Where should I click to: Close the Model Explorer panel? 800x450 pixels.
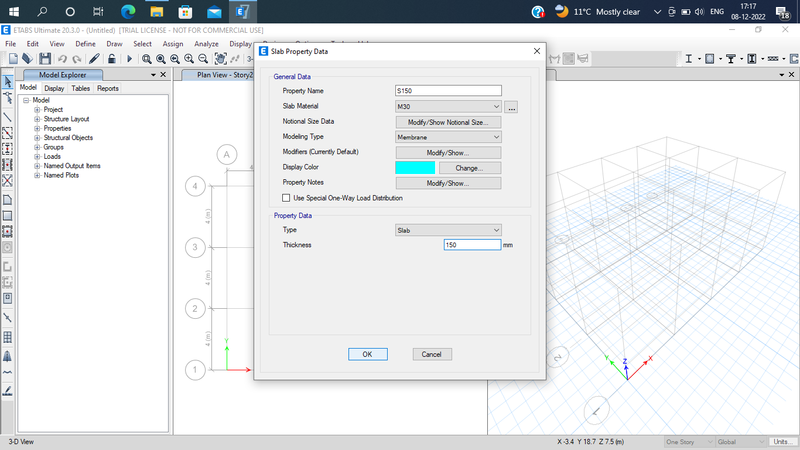(x=163, y=75)
